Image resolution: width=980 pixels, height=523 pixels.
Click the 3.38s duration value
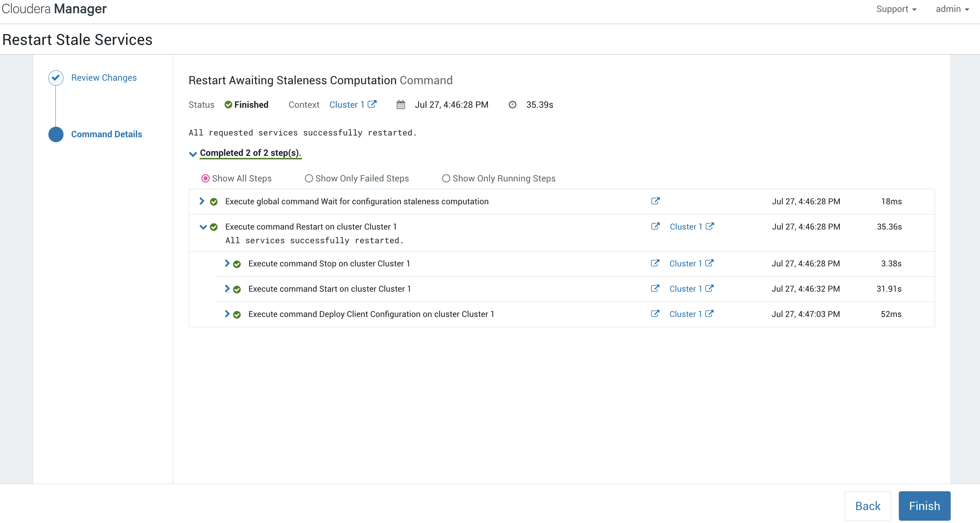pyautogui.click(x=891, y=264)
